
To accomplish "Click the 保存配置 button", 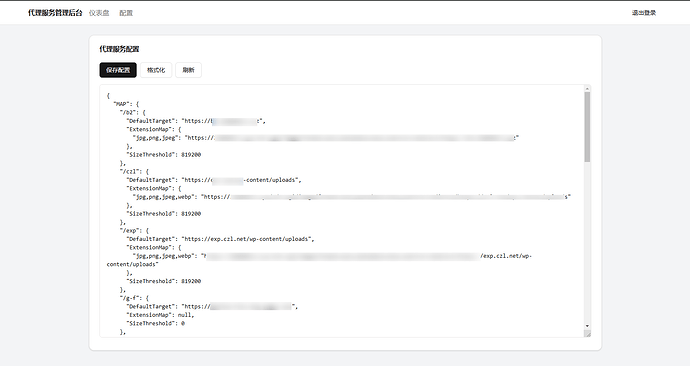I will [118, 70].
